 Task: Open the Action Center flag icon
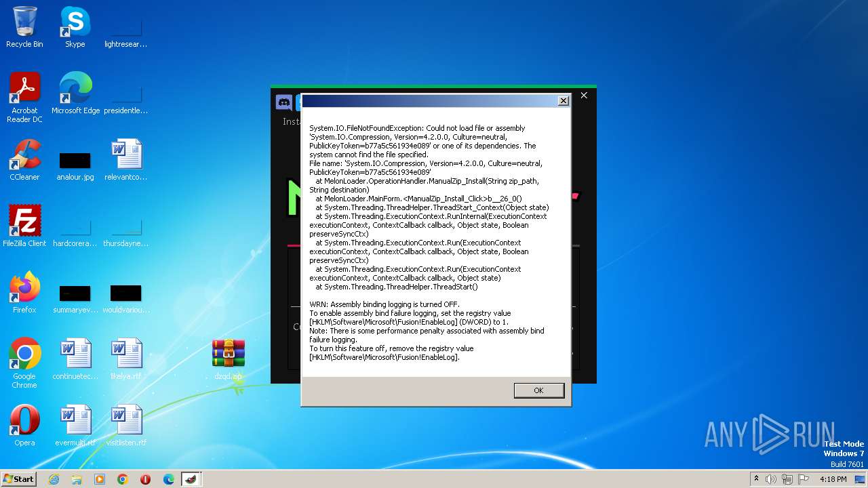click(804, 479)
